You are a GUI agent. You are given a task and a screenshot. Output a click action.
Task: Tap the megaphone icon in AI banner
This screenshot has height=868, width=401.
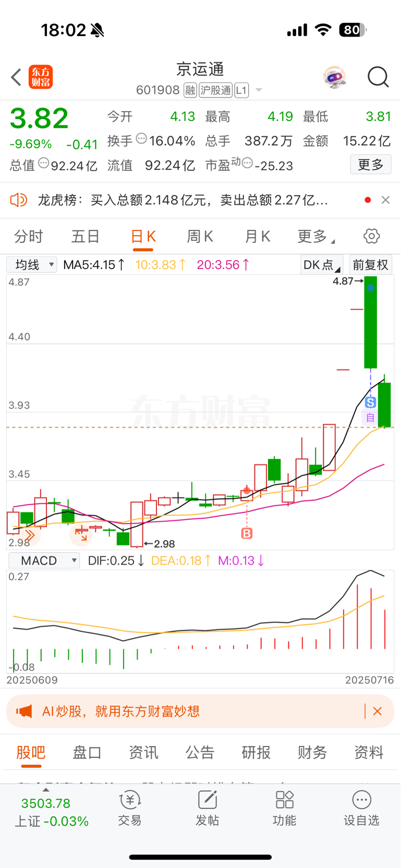pyautogui.click(x=24, y=711)
